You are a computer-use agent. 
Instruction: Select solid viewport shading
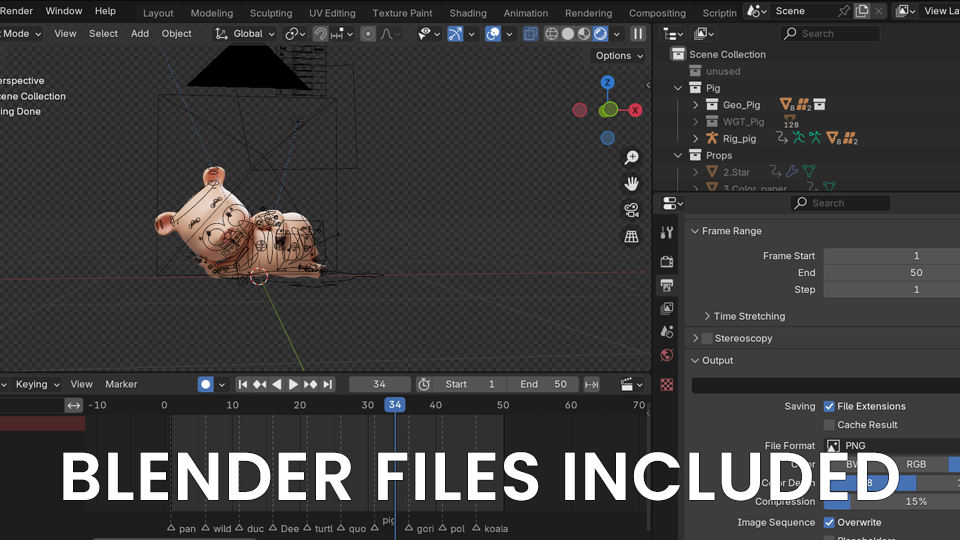568,34
